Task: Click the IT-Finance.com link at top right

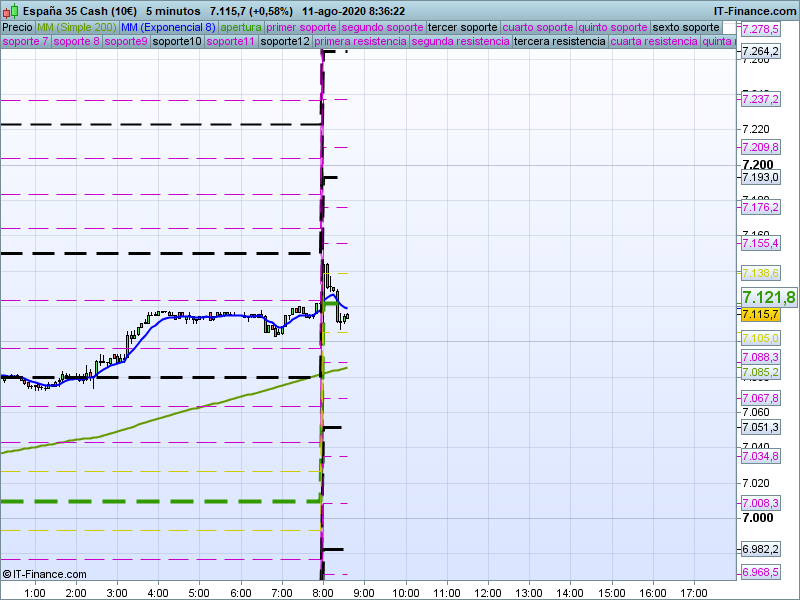Action: (755, 11)
